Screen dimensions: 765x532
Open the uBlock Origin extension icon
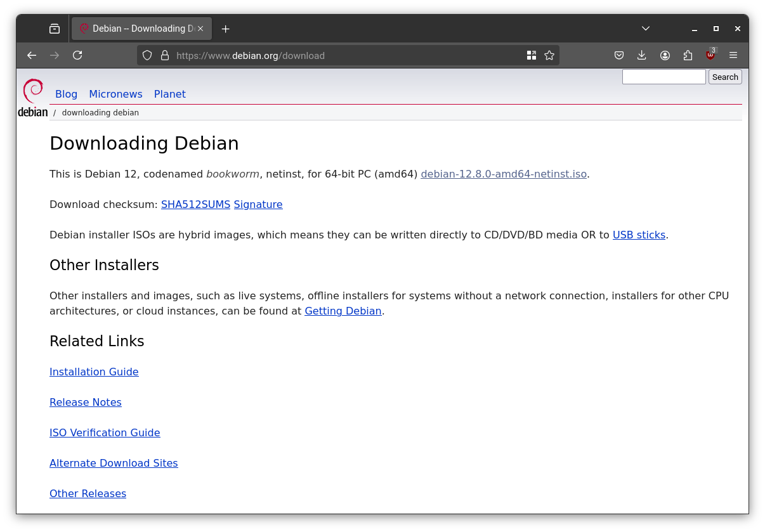pos(710,55)
